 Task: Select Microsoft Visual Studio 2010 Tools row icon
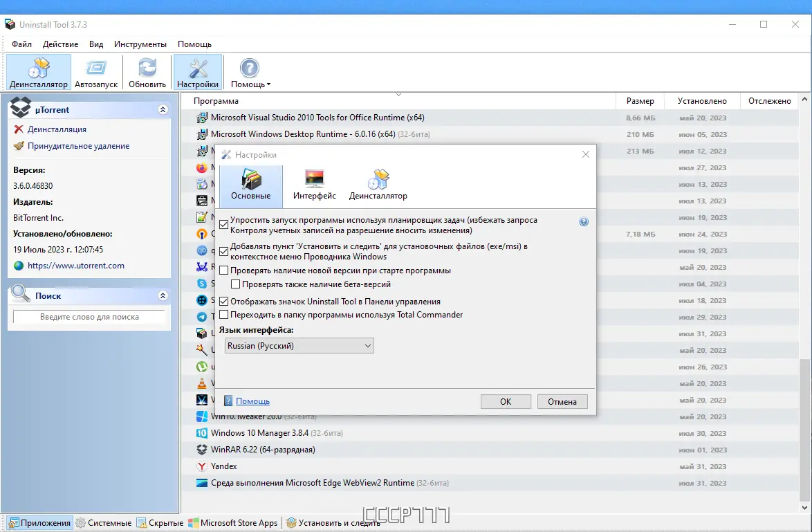point(202,118)
